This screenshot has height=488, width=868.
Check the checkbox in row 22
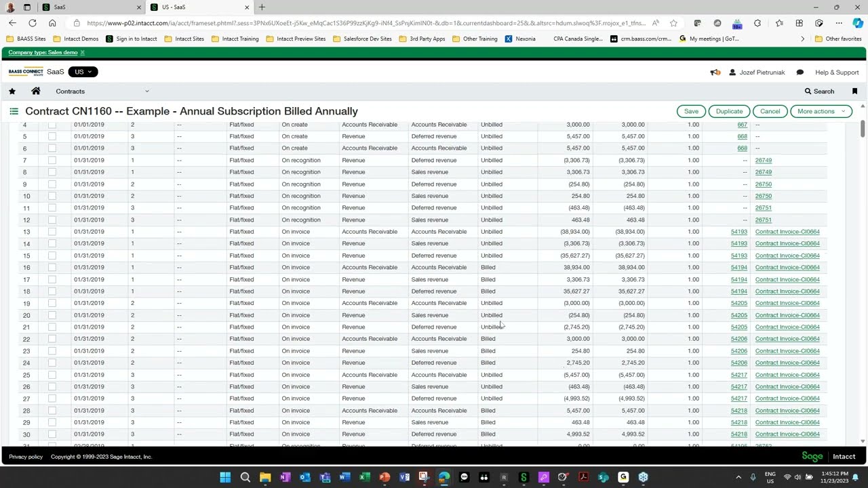(52, 339)
